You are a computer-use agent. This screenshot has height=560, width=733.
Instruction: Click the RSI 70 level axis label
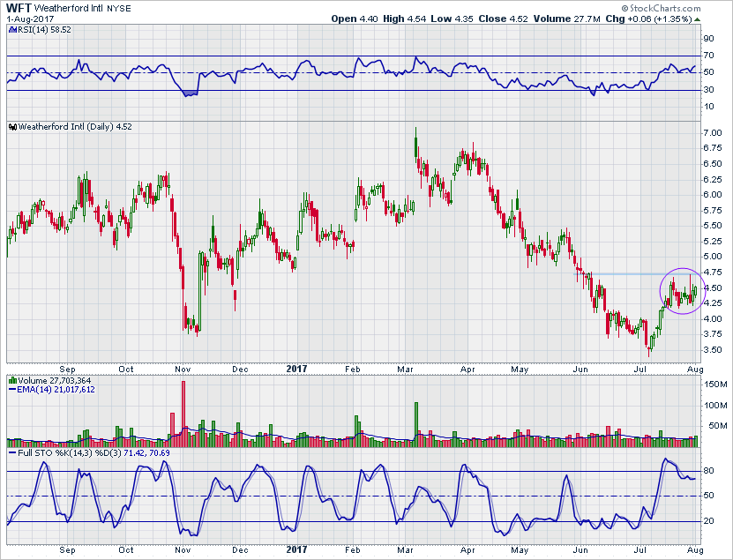tap(707, 56)
